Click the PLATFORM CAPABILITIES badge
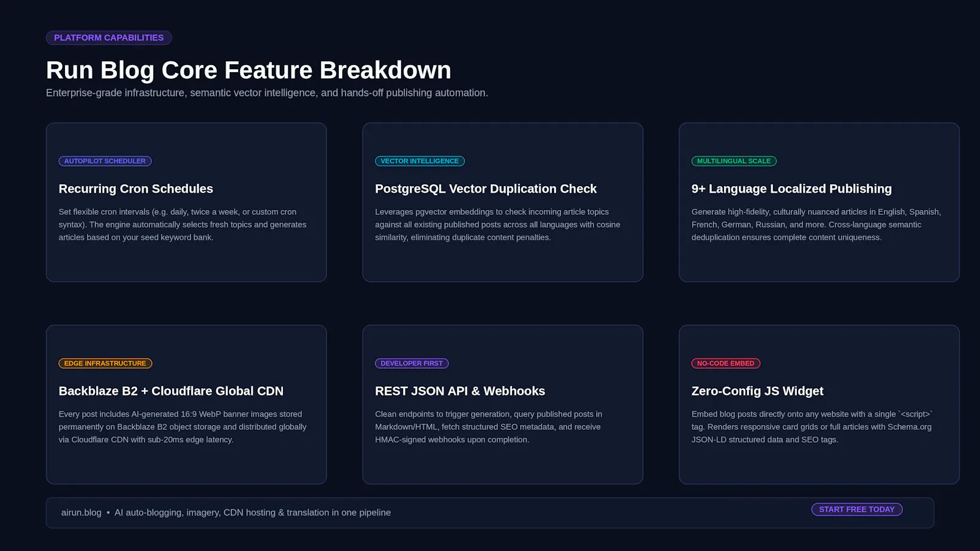The width and height of the screenshot is (980, 551). point(109,38)
